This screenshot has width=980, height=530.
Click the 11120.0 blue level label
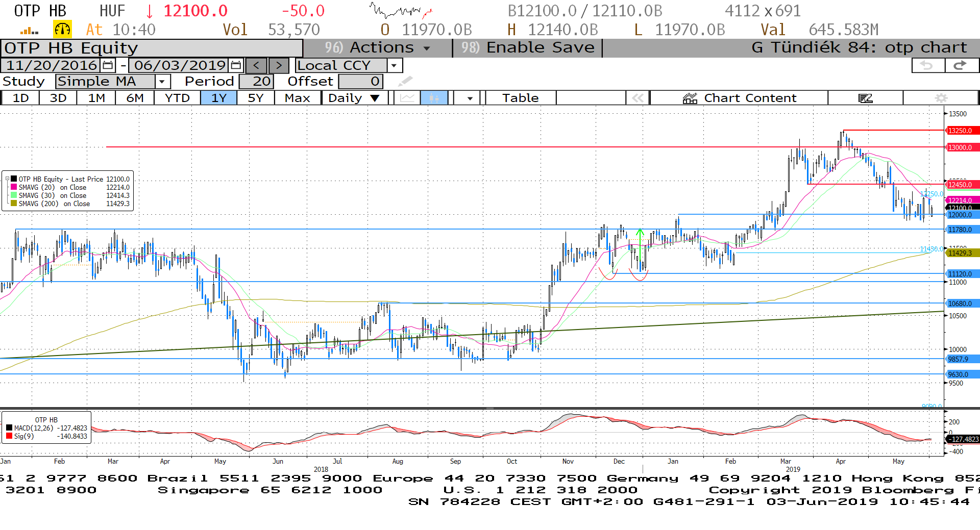click(963, 274)
